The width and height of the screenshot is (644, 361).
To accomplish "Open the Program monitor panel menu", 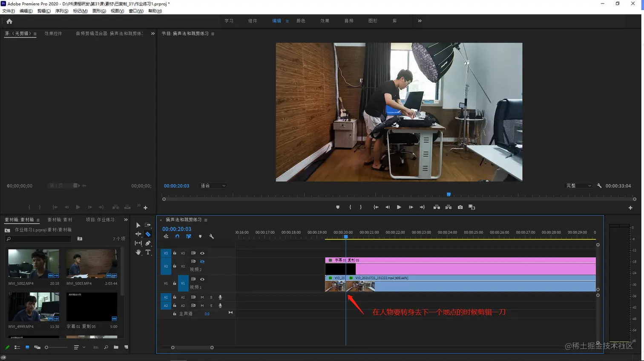I will click(213, 34).
